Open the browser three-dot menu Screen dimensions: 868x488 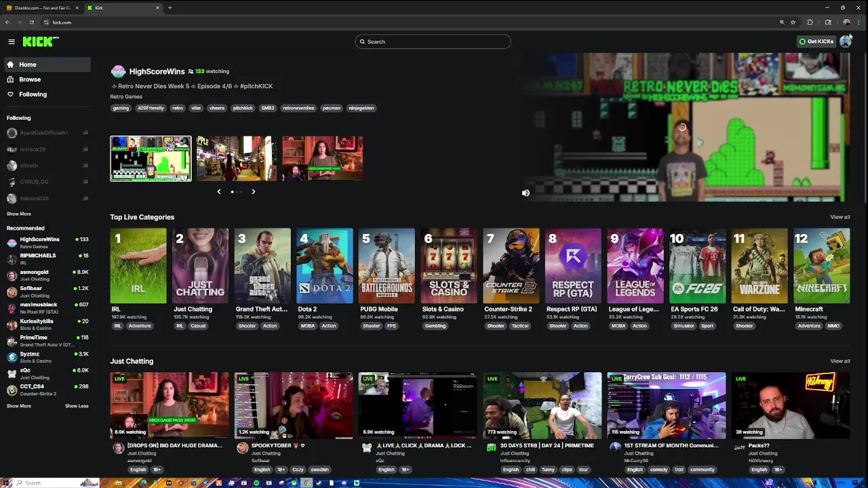click(x=859, y=22)
